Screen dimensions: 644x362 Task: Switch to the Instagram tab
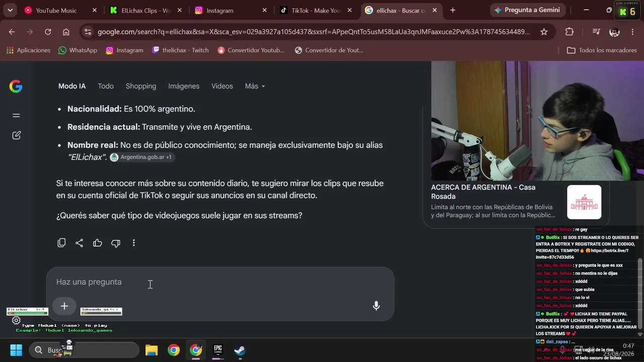click(x=231, y=10)
